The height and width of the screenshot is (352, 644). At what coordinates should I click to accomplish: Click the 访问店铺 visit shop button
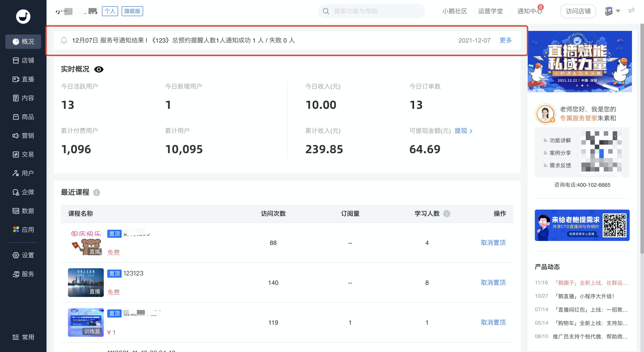pos(578,11)
